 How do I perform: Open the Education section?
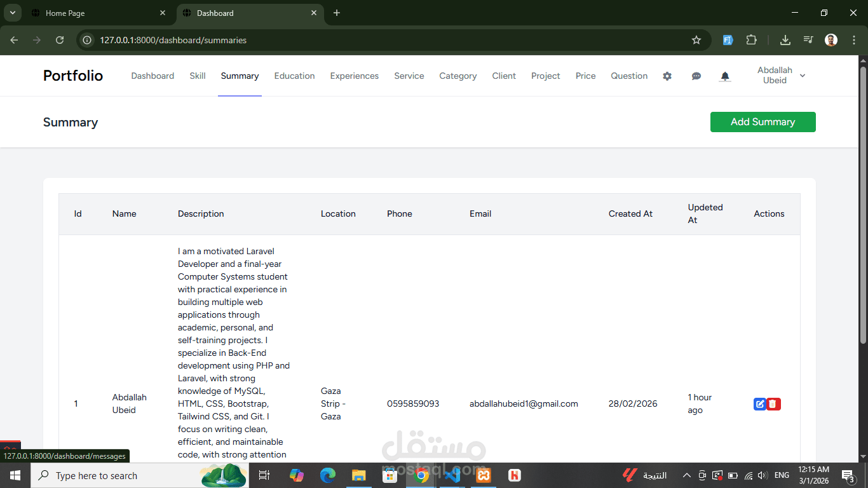294,76
